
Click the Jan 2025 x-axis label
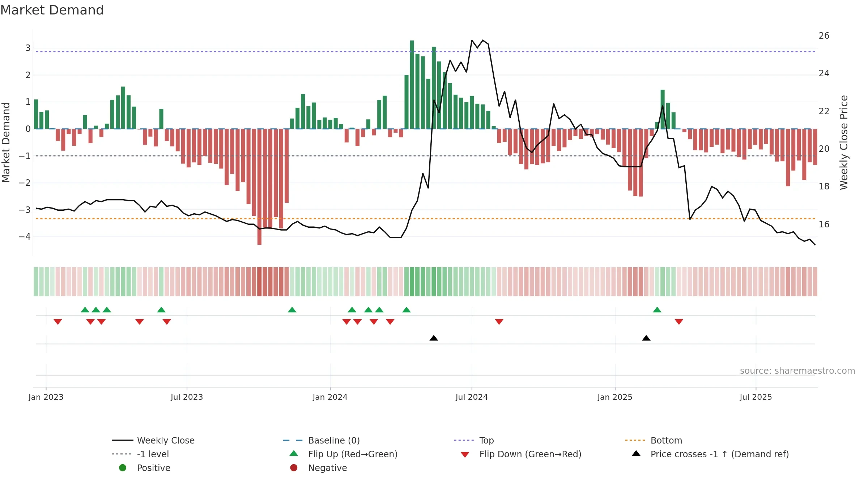point(615,397)
